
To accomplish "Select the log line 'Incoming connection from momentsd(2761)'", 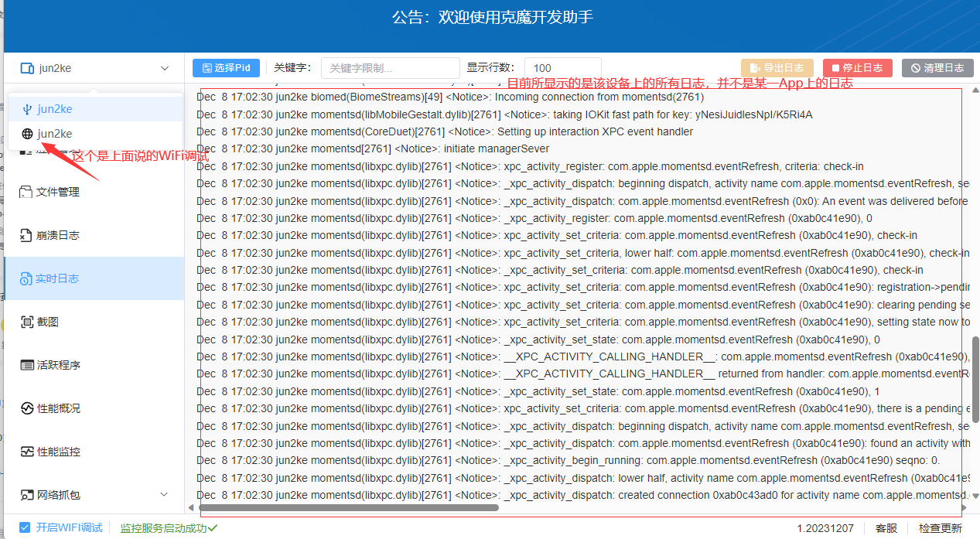I will click(x=450, y=97).
